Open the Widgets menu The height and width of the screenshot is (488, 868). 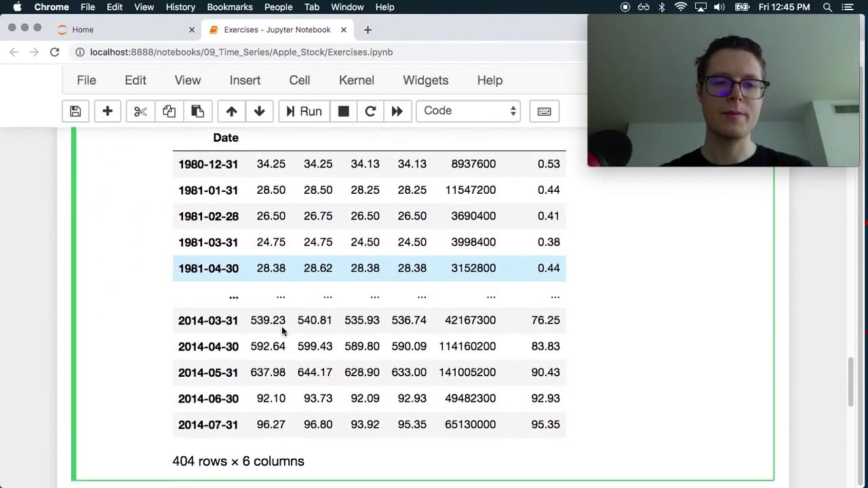point(426,80)
